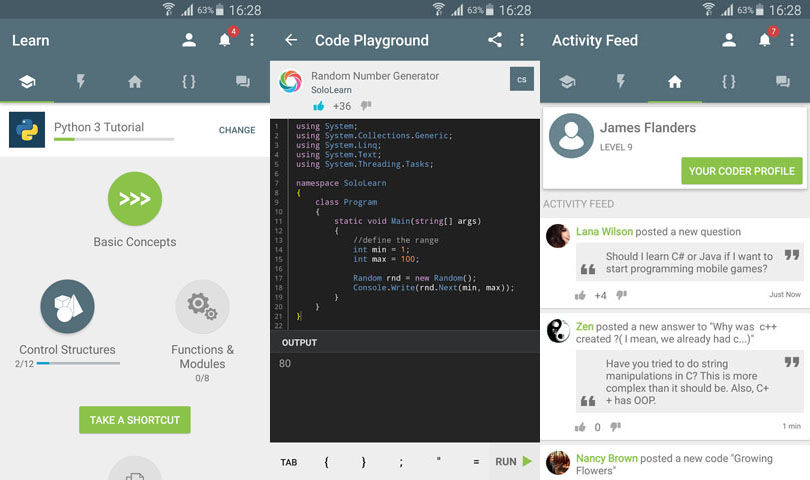Downvote Zen's answer
This screenshot has width=810, height=480.
tap(615, 427)
